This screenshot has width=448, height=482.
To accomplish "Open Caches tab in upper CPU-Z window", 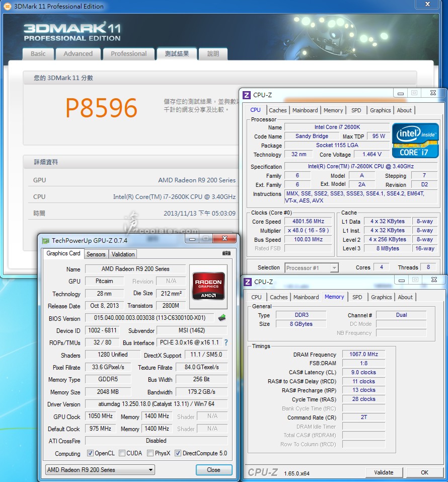I will pyautogui.click(x=277, y=110).
